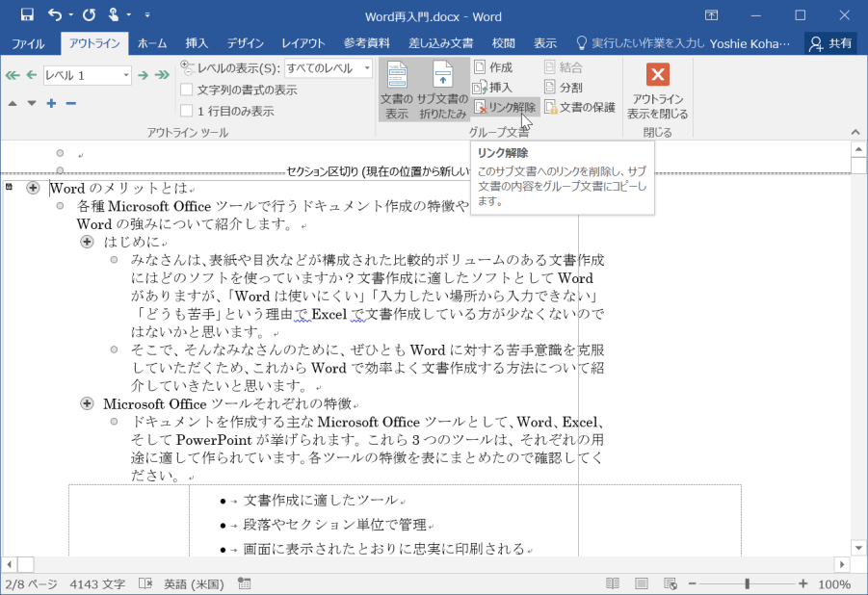Move item up with triangle arrow

(x=13, y=104)
